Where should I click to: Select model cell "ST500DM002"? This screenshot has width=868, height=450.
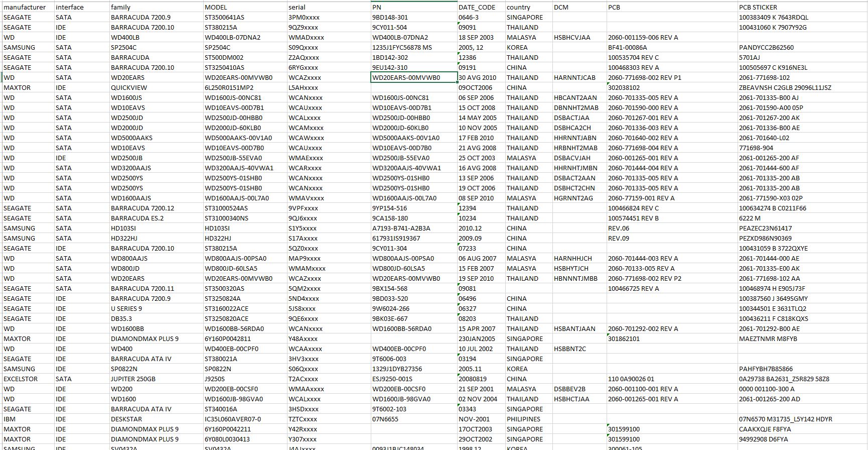[x=245, y=57]
